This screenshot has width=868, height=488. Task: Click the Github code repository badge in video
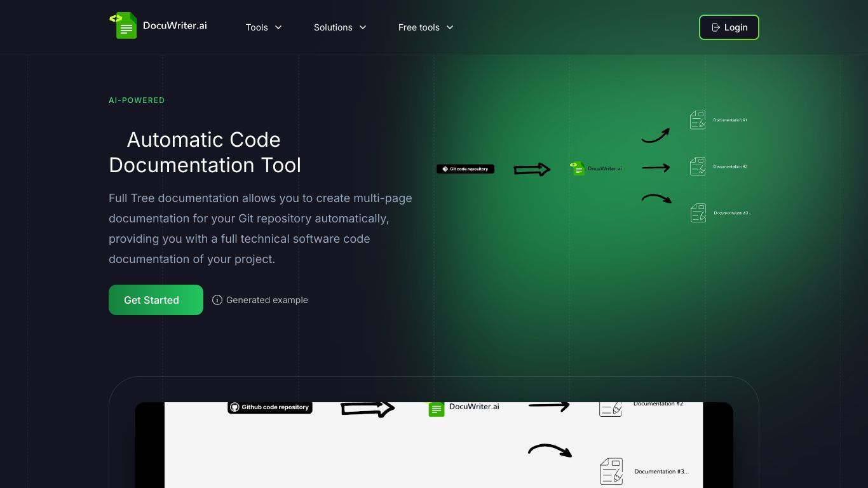click(270, 407)
